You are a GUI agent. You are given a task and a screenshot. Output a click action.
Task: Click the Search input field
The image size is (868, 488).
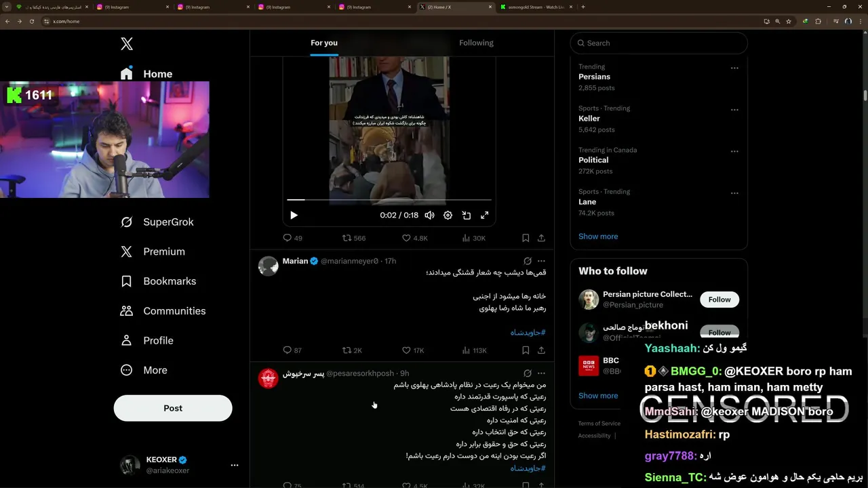click(x=659, y=43)
